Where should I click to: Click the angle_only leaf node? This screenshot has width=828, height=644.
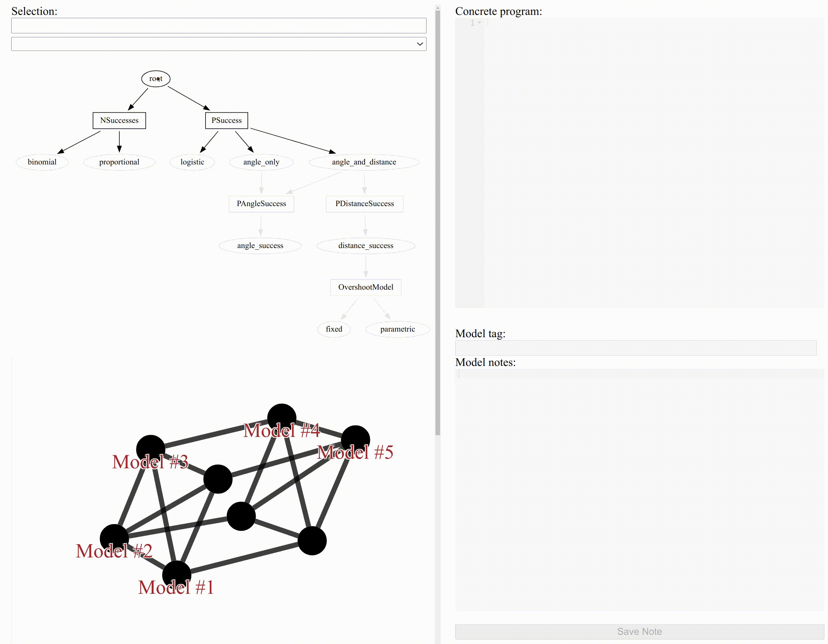261,162
